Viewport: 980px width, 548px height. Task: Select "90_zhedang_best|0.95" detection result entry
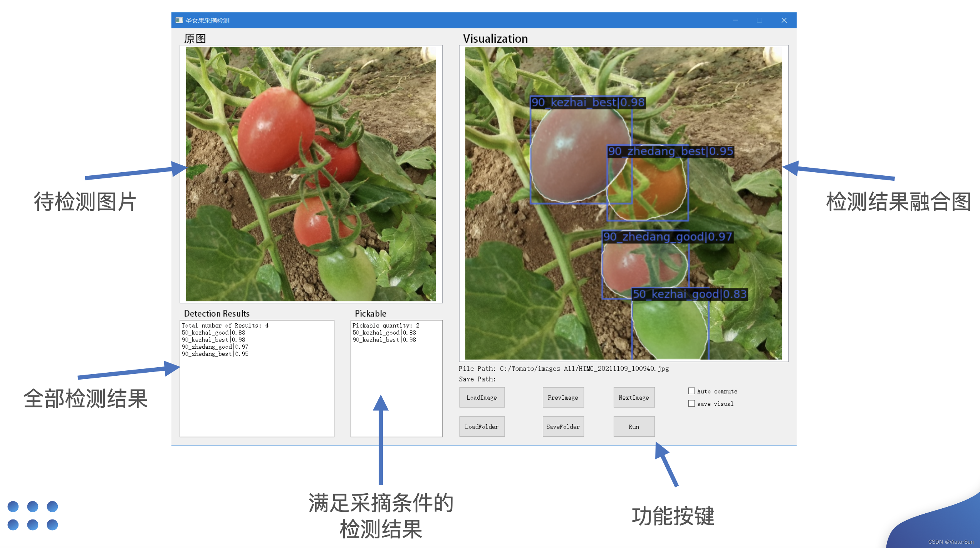point(215,353)
